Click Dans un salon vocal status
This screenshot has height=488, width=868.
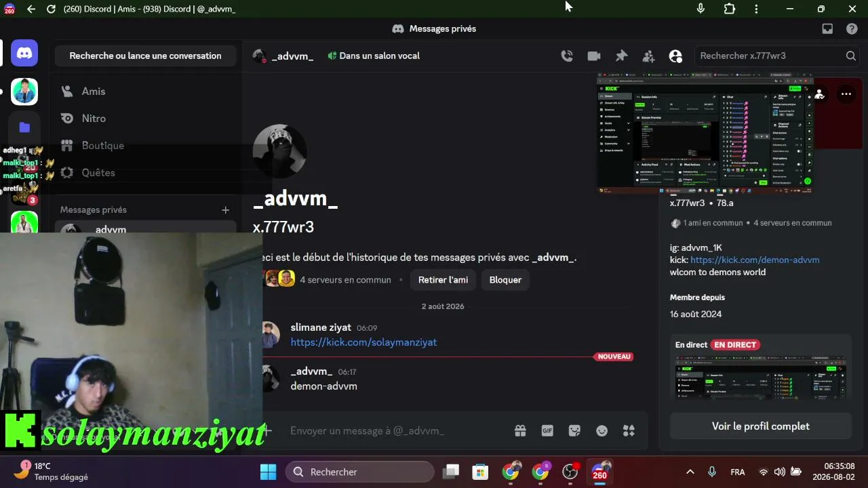(x=374, y=56)
